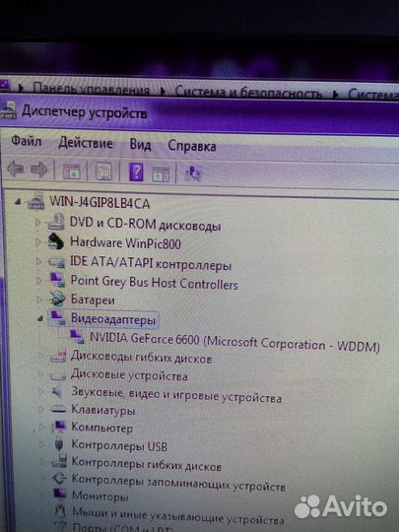Expand Дисководы гибких дисков node
The image size is (399, 532).
point(40,356)
